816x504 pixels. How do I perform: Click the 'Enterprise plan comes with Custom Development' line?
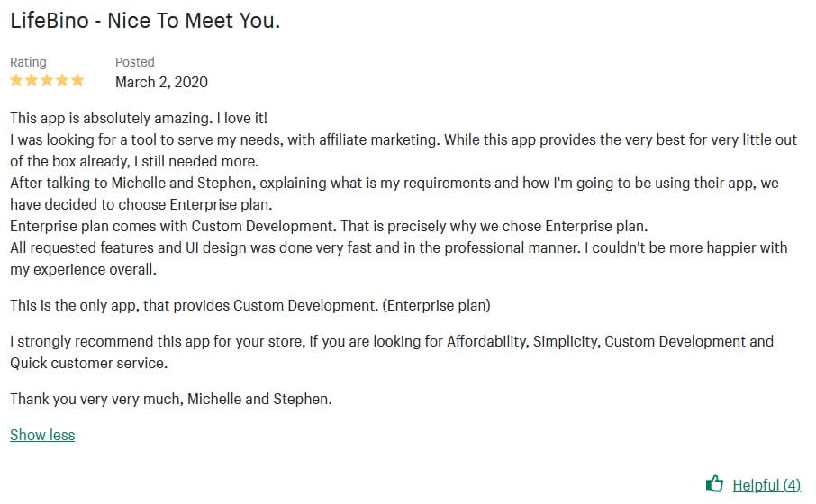(329, 226)
